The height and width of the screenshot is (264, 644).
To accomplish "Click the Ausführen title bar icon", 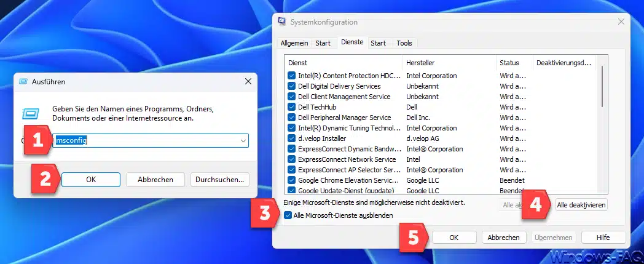I will pyautogui.click(x=23, y=81).
